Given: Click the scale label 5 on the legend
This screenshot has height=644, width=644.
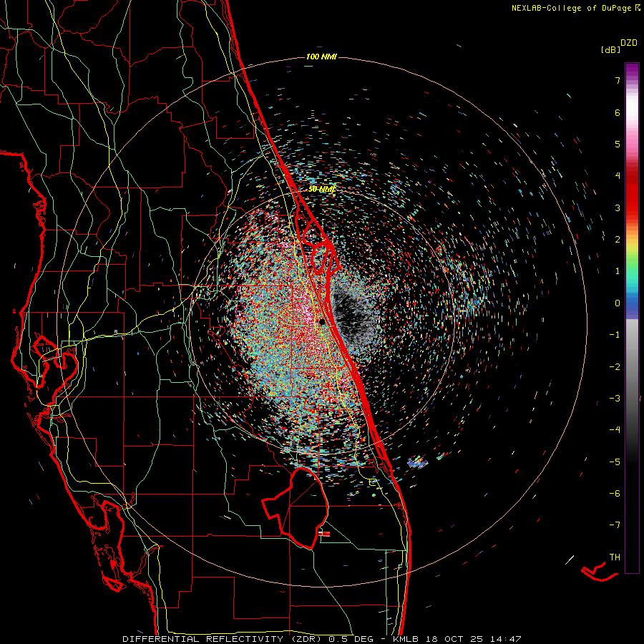Looking at the screenshot, I should (618, 144).
